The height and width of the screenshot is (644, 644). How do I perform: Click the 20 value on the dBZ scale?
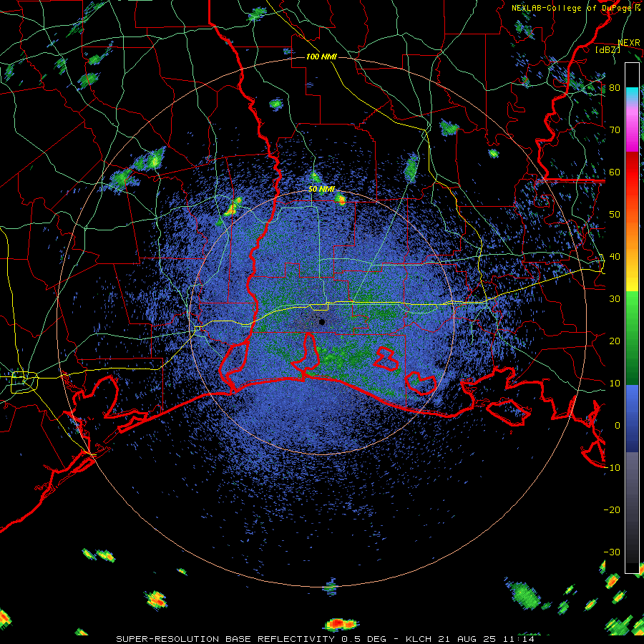pos(615,341)
